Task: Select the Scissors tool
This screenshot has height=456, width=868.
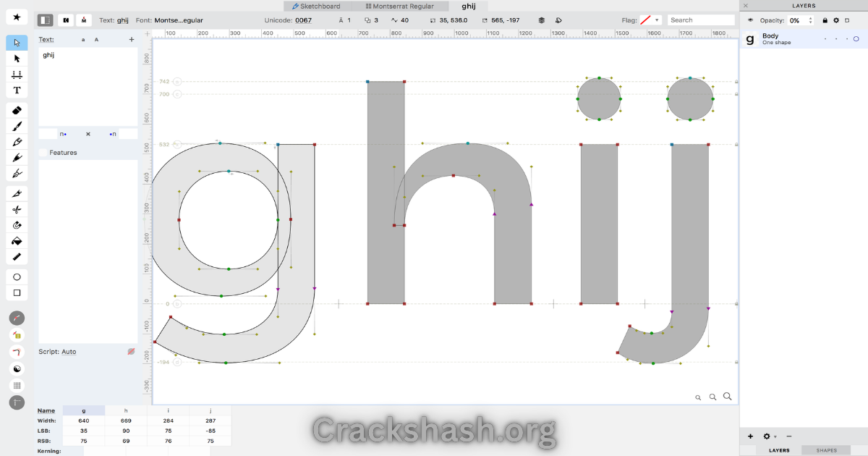Action: point(17,209)
